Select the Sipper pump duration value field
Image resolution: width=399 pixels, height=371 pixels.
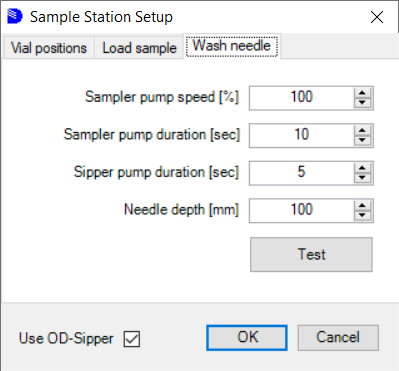302,173
